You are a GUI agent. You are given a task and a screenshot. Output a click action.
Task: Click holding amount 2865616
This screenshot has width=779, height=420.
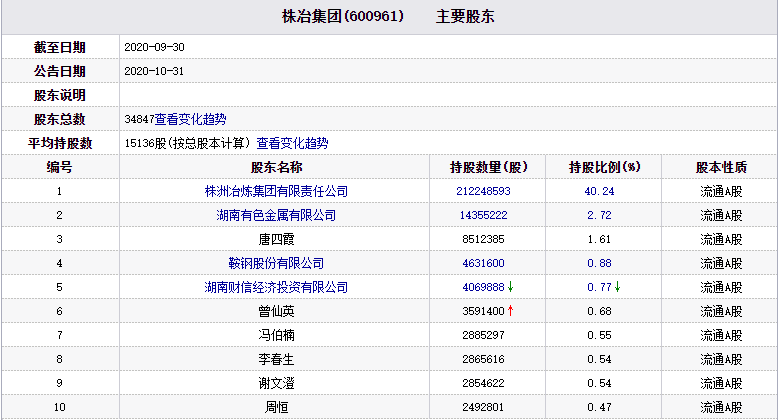point(483,359)
